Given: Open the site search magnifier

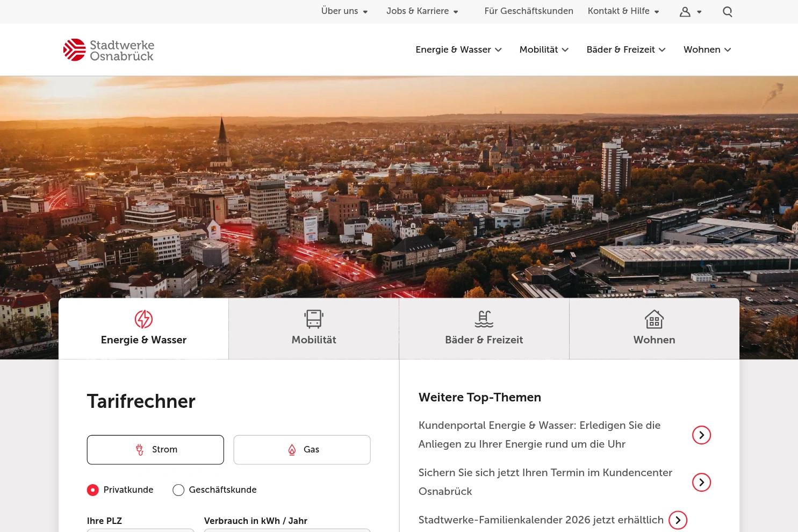Looking at the screenshot, I should tap(727, 11).
